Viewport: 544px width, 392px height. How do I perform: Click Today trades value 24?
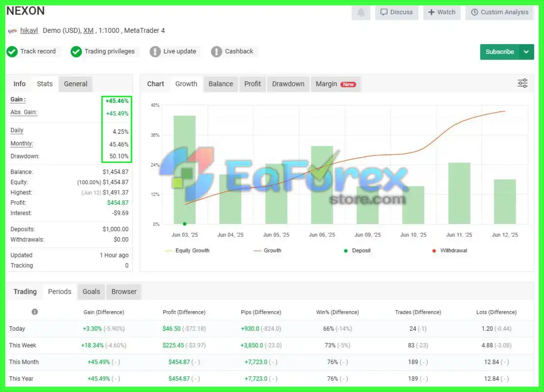413,329
